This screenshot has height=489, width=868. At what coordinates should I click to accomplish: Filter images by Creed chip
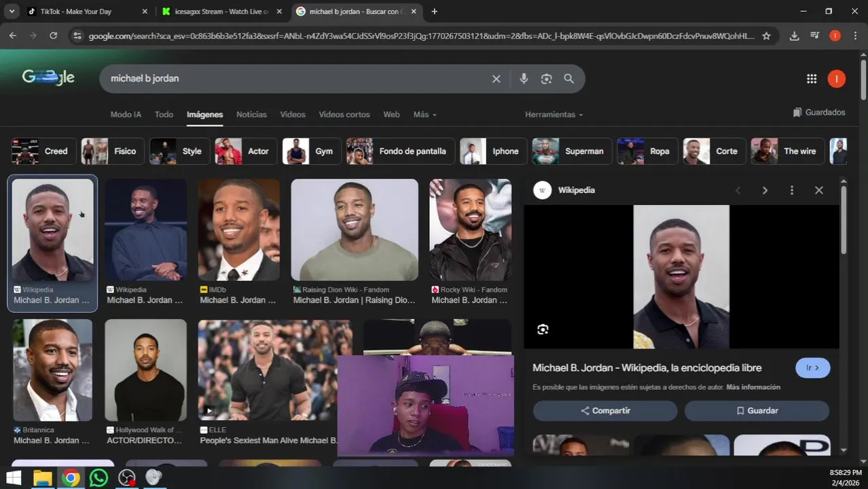[43, 151]
